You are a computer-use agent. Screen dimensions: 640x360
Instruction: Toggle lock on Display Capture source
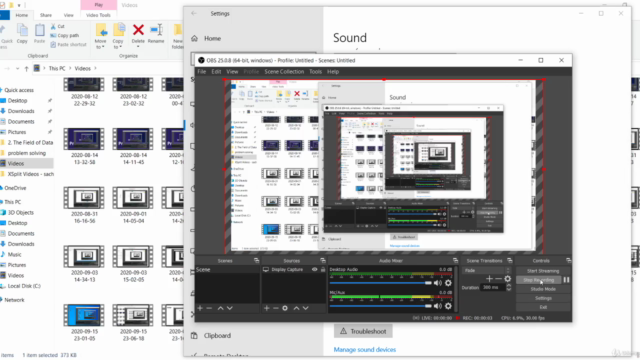pyautogui.click(x=323, y=269)
